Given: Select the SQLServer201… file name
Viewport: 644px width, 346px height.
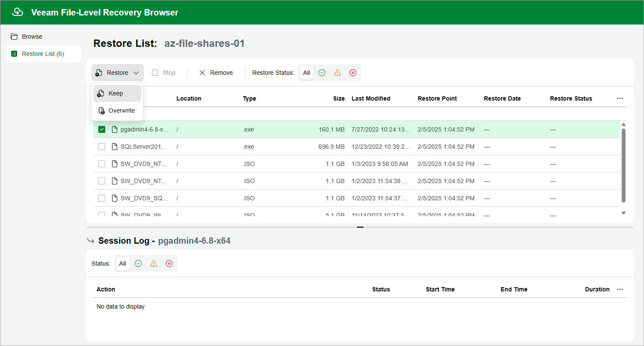Looking at the screenshot, I should 143,147.
